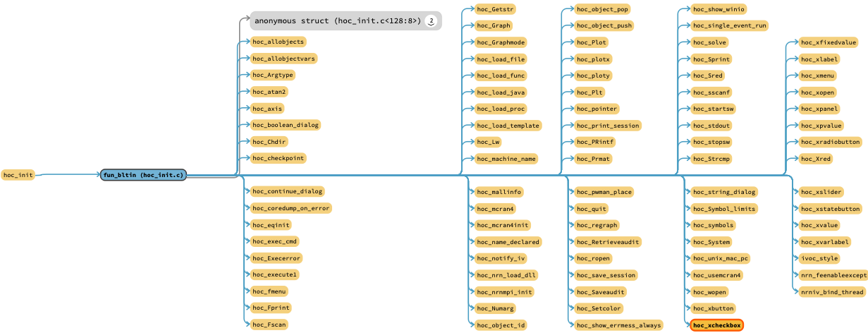Select the hoc_nrn_load_dll node
868x333 pixels.
tap(506, 275)
